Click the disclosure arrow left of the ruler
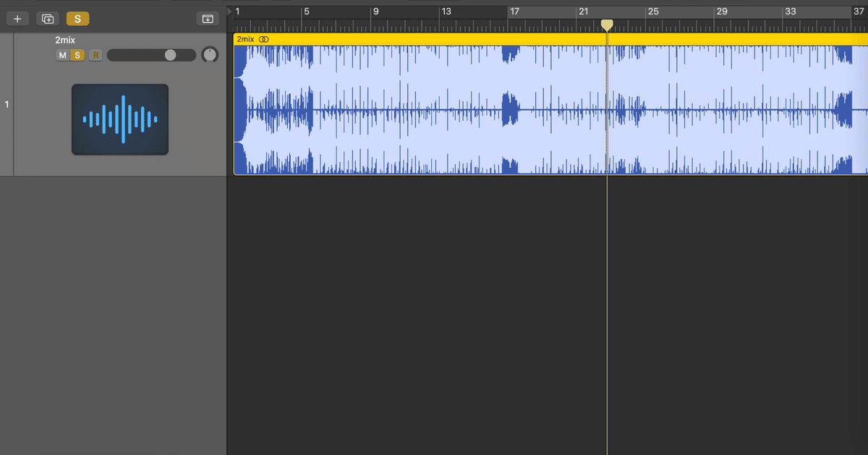Viewport: 868px width, 455px height. tap(230, 11)
